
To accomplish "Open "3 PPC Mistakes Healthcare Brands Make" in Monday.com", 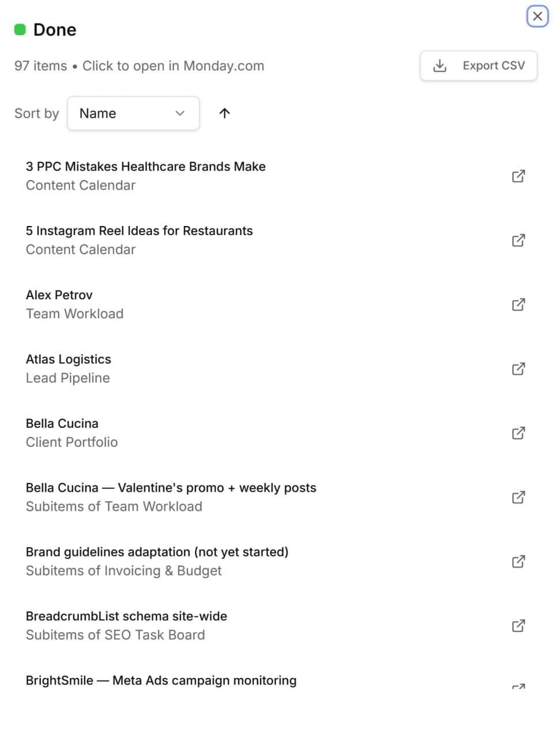I will [518, 176].
